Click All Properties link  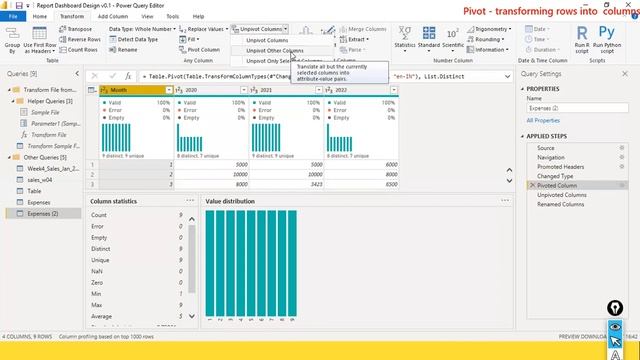pos(543,120)
